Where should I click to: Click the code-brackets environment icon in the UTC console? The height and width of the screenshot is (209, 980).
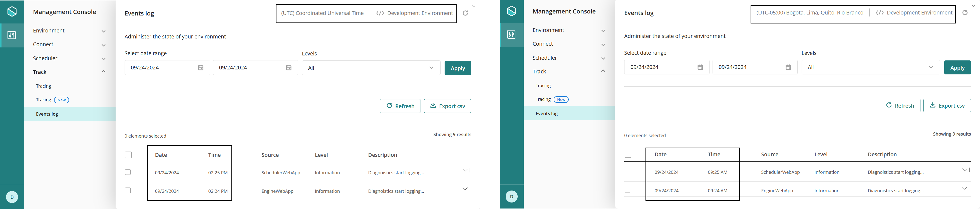click(380, 13)
